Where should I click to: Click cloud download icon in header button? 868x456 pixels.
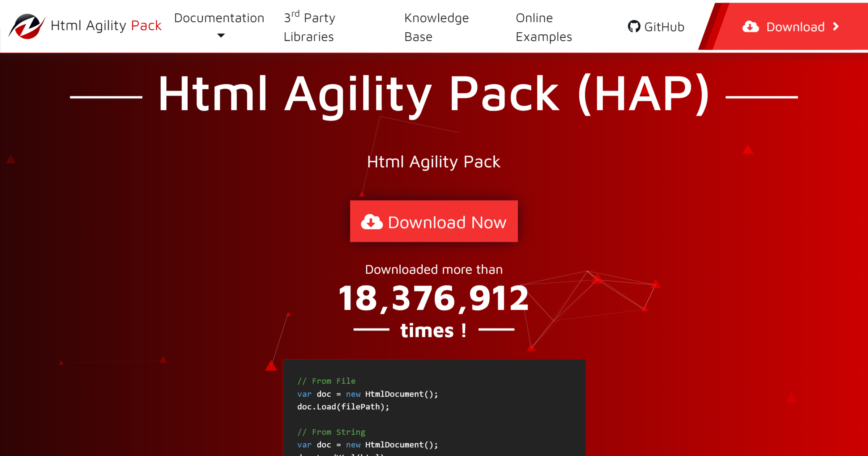750,26
